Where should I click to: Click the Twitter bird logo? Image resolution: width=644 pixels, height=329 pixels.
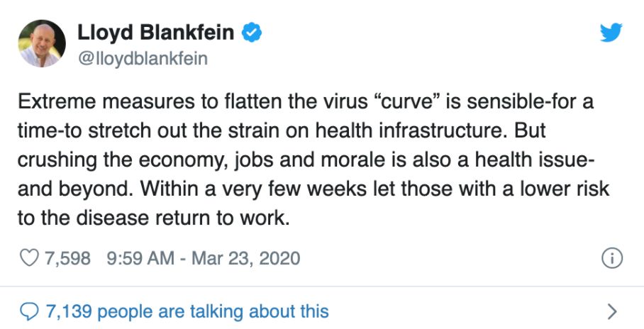tap(611, 33)
